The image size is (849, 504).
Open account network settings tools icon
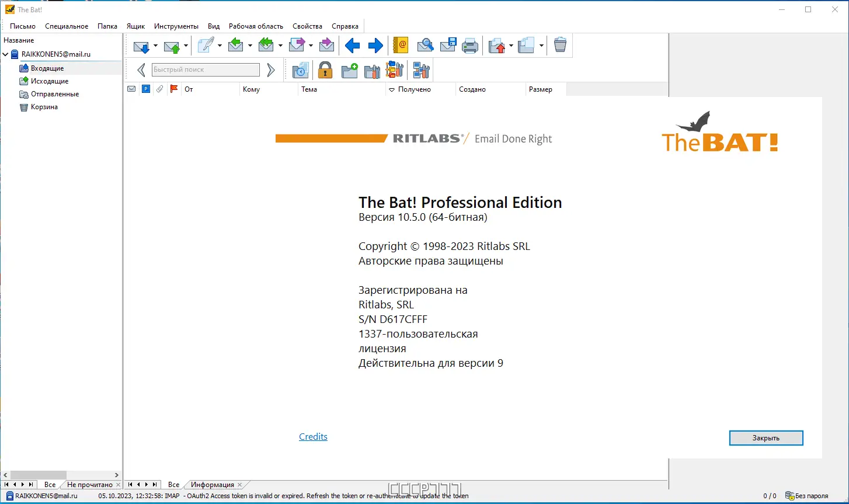point(421,70)
